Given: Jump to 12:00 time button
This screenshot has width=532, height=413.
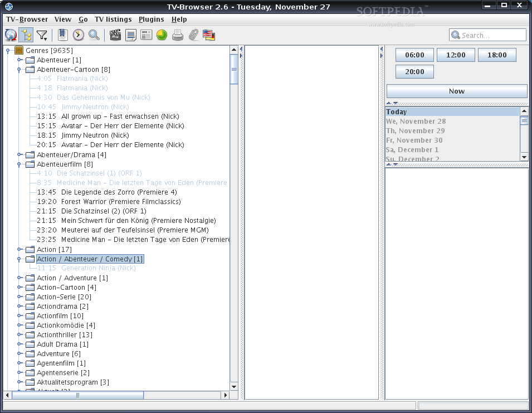Looking at the screenshot, I should [x=456, y=55].
